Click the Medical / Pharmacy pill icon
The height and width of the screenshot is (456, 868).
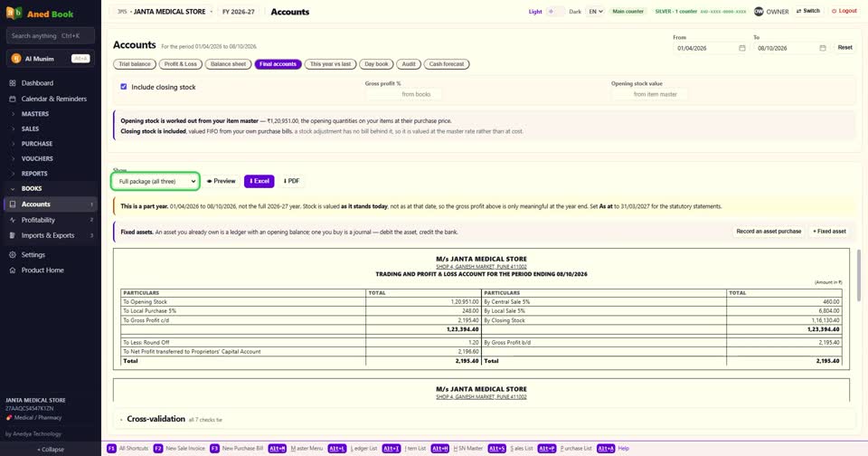pos(9,418)
